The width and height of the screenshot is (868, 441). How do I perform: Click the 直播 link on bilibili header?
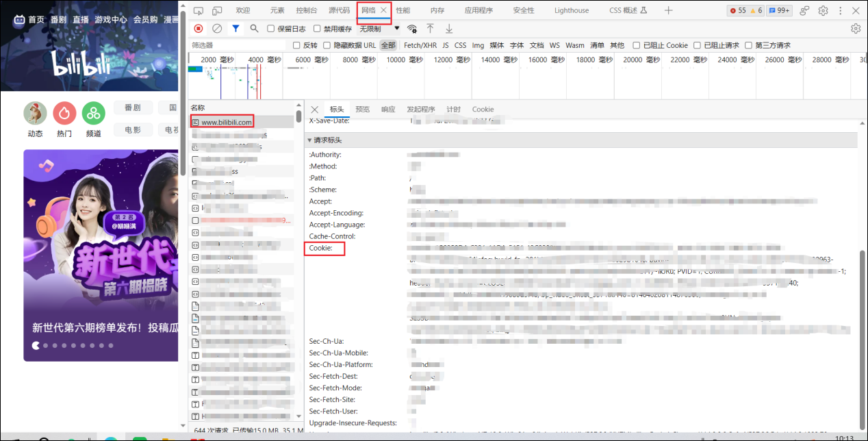tap(81, 20)
